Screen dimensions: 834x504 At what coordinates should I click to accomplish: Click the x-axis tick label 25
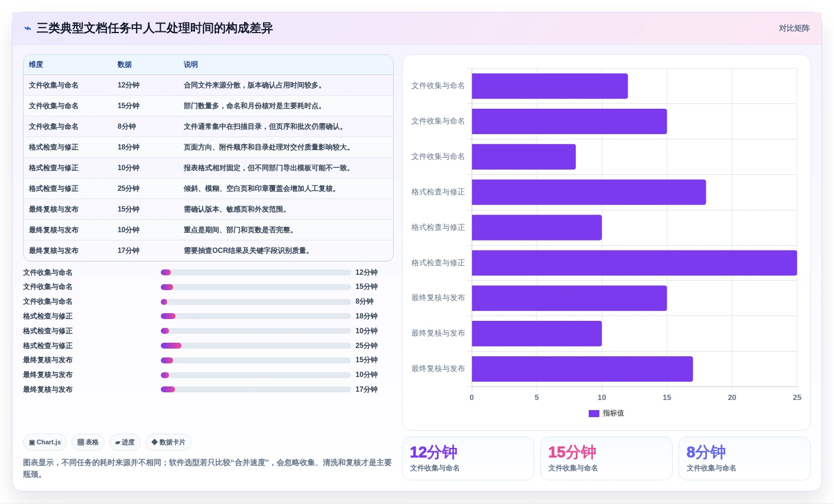click(x=797, y=398)
